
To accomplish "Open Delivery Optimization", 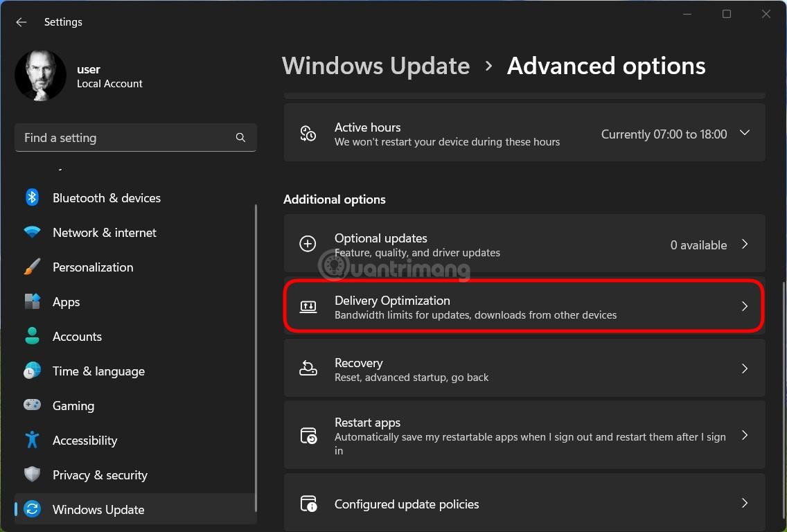I will [524, 307].
